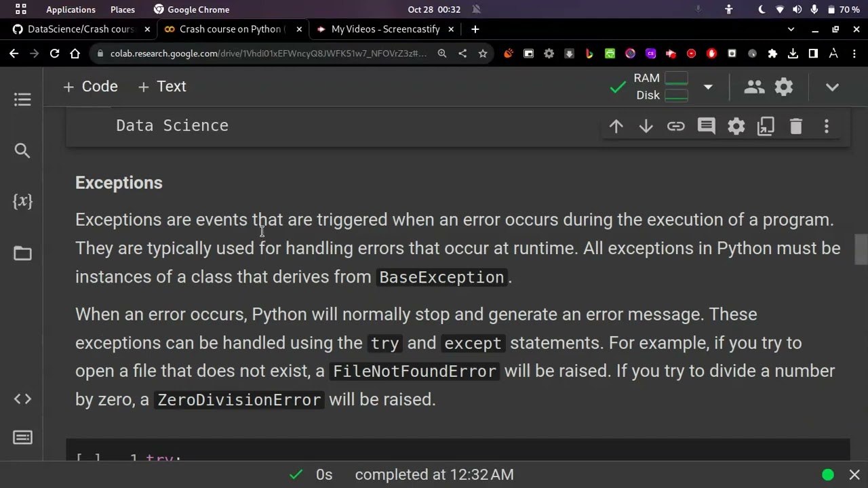Open Chrome downloads icon
Screen dimensions: 868x488
point(793,54)
